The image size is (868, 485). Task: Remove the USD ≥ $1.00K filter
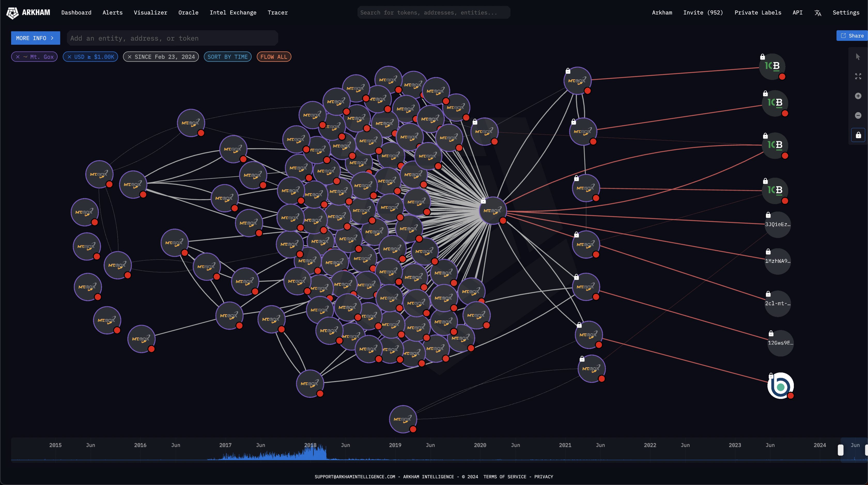point(69,57)
